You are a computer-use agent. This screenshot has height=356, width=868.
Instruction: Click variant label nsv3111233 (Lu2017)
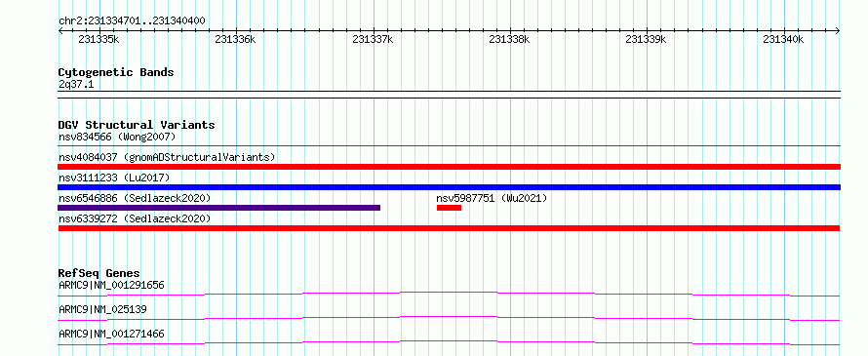click(114, 178)
